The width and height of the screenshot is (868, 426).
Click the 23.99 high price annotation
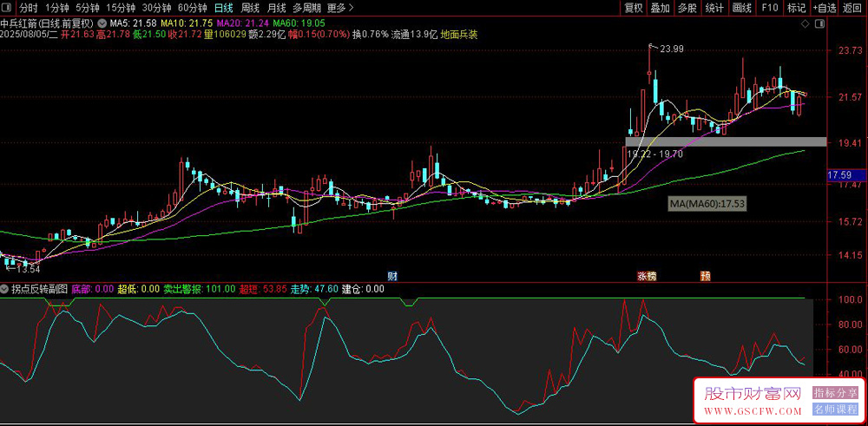click(x=672, y=49)
